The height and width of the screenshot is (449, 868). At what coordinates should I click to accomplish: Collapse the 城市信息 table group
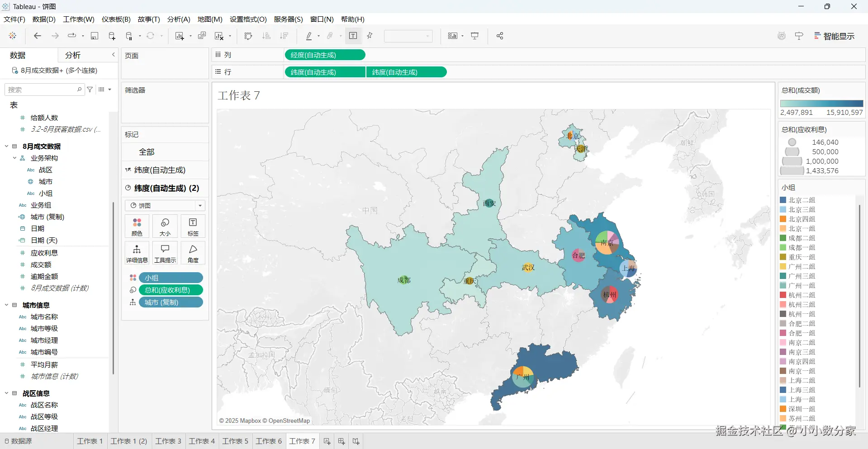(7, 305)
